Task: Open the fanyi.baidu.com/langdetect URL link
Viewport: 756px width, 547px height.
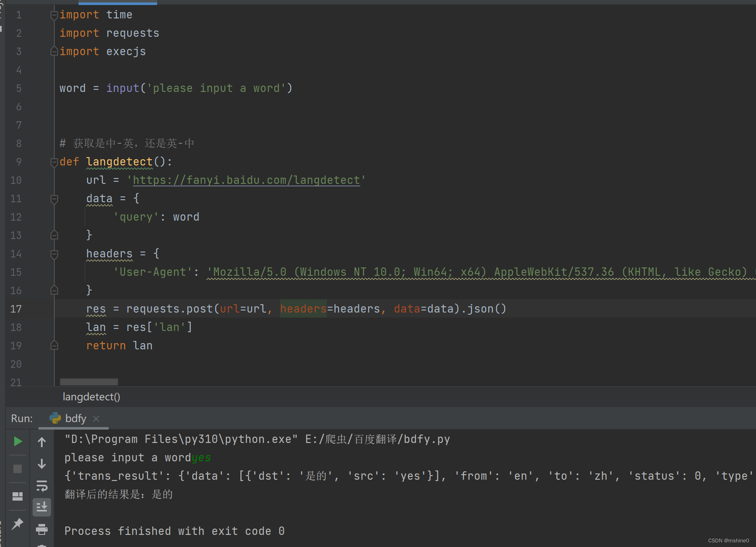Action: click(246, 180)
